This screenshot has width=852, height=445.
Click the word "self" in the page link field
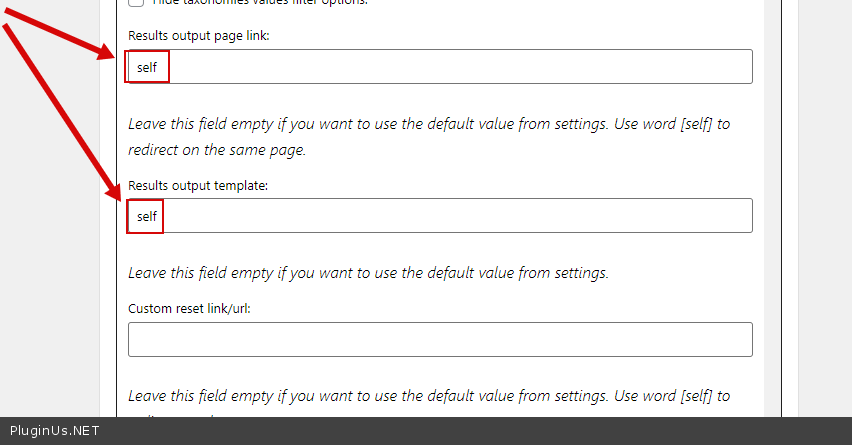[148, 68]
